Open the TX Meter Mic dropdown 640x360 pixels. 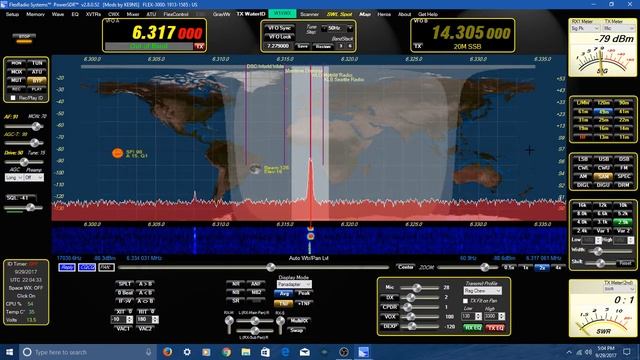(x=618, y=28)
